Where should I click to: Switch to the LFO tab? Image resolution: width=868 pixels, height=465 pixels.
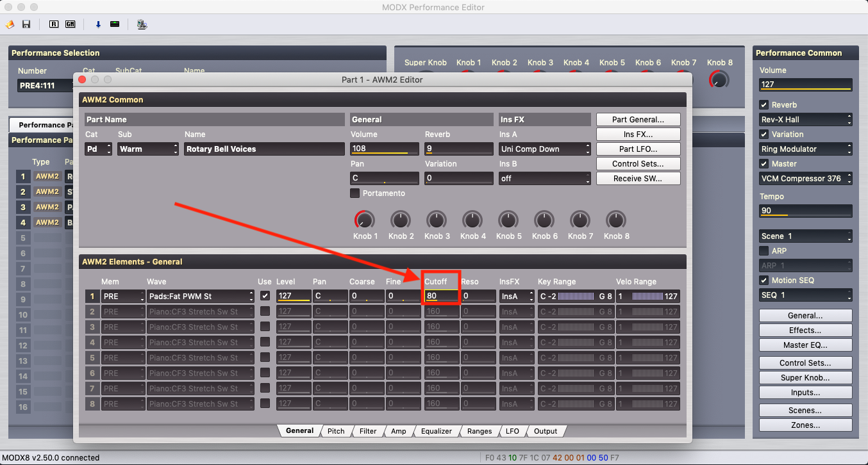pyautogui.click(x=512, y=431)
